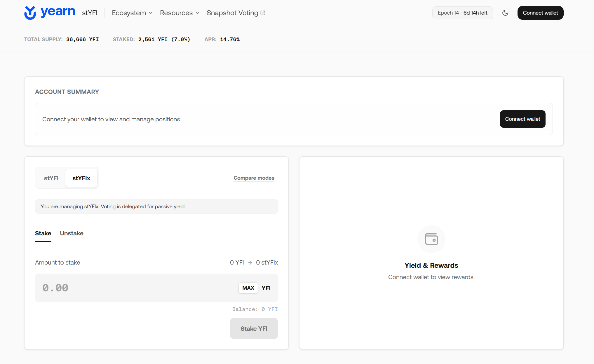Click the 'You are managing stYFIx' notice
This screenshot has width=594, height=364.
[156, 206]
